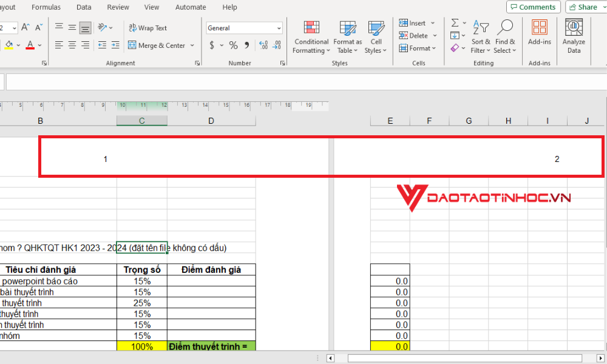The height and width of the screenshot is (364, 607).
Task: Select column E header
Action: coord(390,121)
